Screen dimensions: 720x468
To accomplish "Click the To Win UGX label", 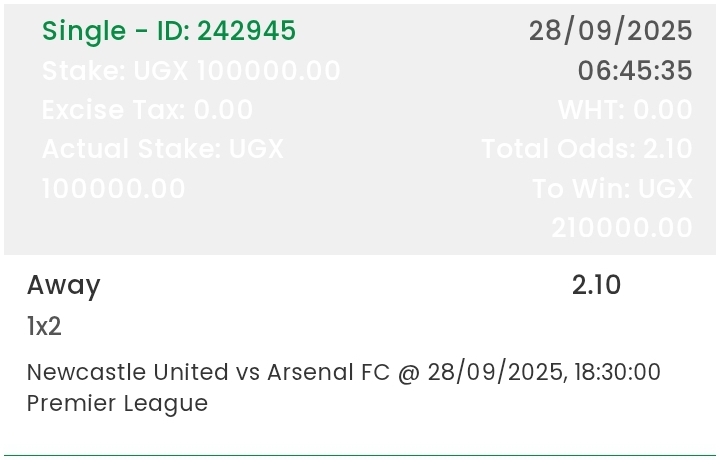I will [x=612, y=189].
